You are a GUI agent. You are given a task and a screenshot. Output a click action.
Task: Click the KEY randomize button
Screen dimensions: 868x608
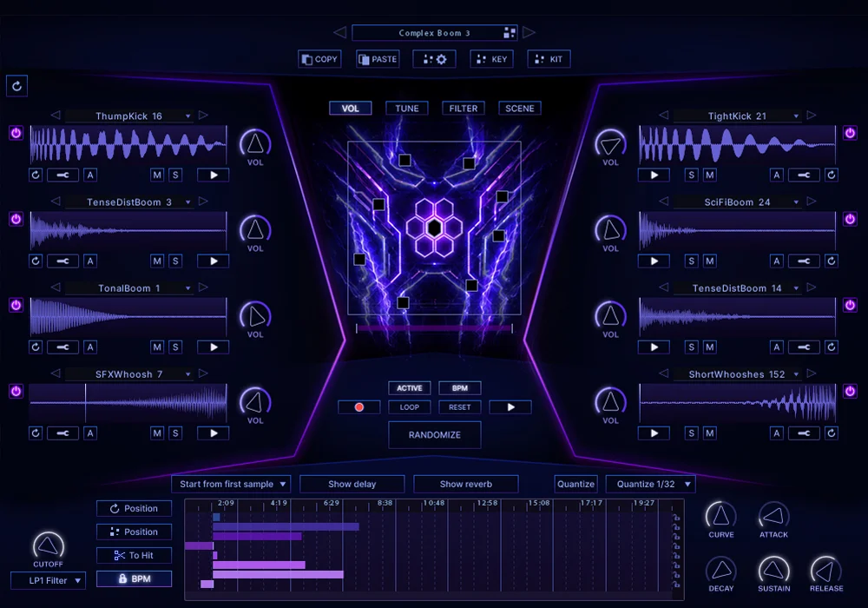[x=491, y=59]
